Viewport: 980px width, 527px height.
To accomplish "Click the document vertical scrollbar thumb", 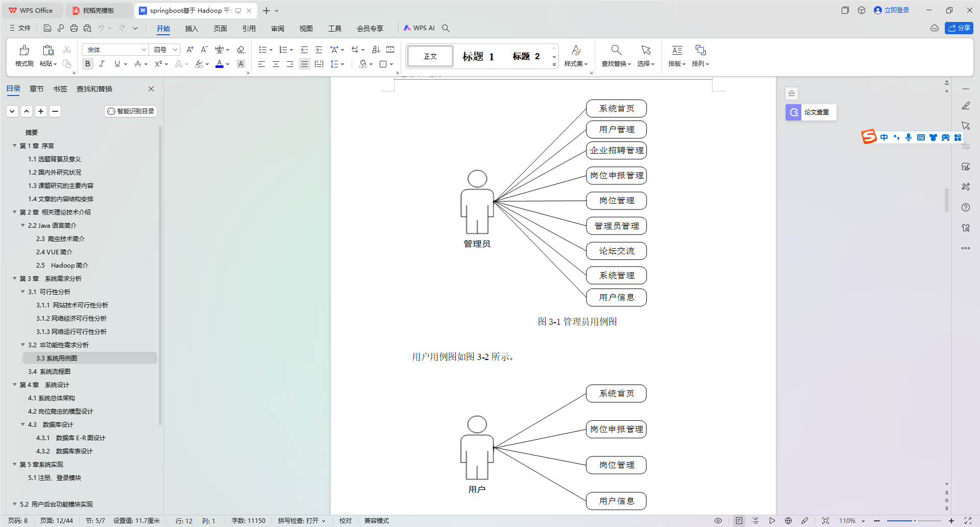I will click(946, 200).
